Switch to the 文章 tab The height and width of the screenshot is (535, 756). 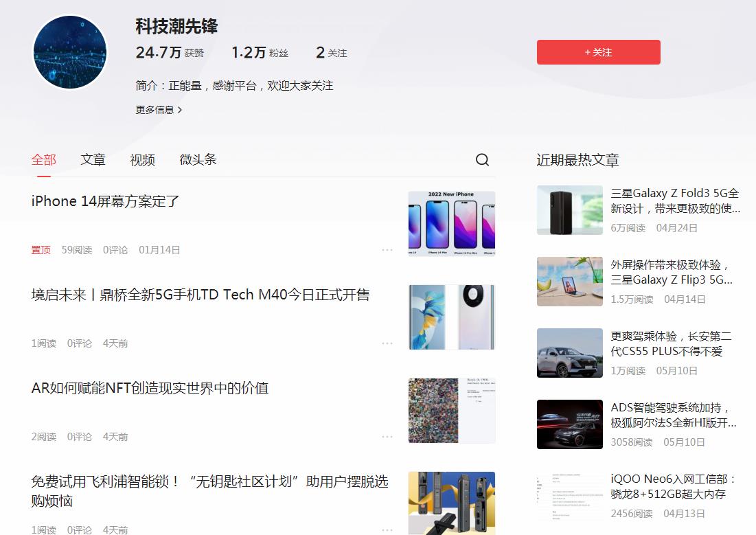click(93, 160)
